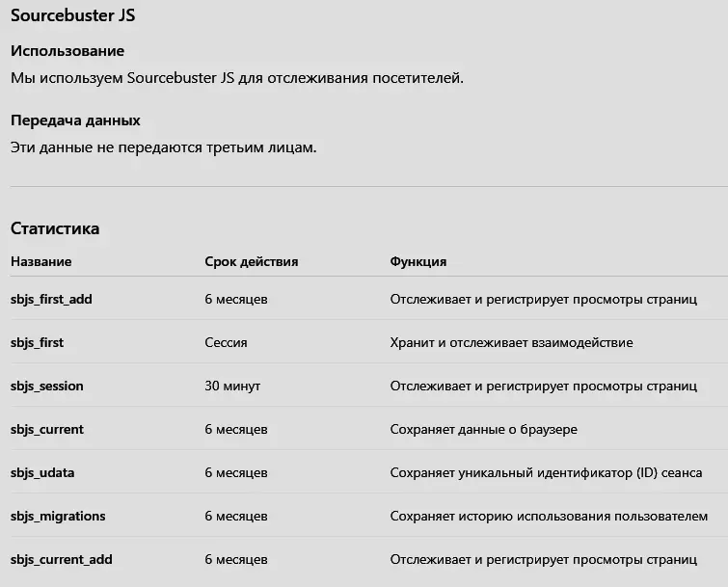
Task: Click the Использование section heading
Action: coord(67,50)
